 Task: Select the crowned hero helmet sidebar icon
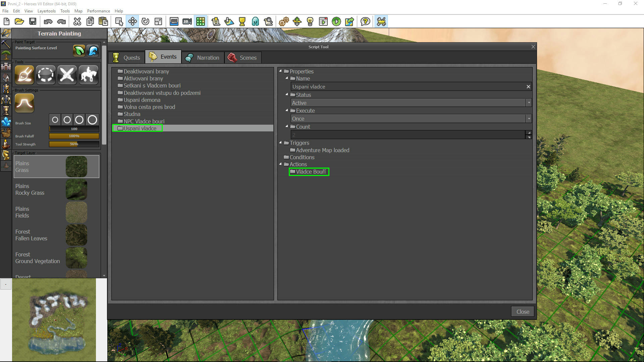tap(6, 88)
